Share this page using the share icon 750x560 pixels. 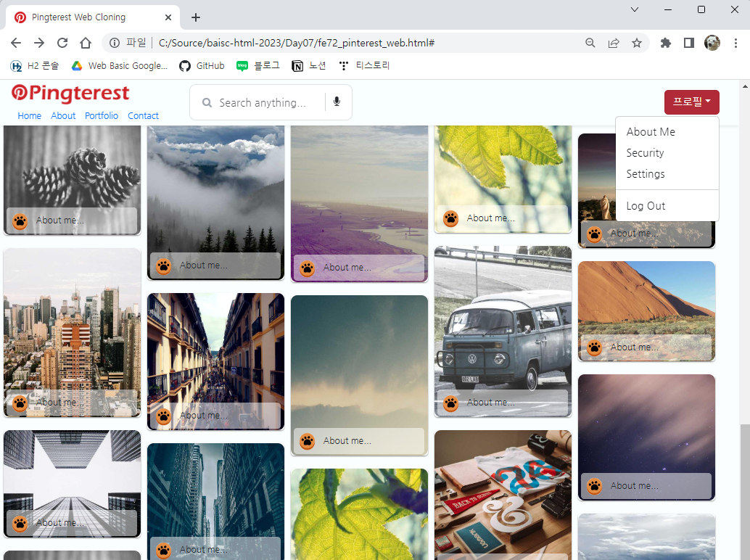(614, 43)
